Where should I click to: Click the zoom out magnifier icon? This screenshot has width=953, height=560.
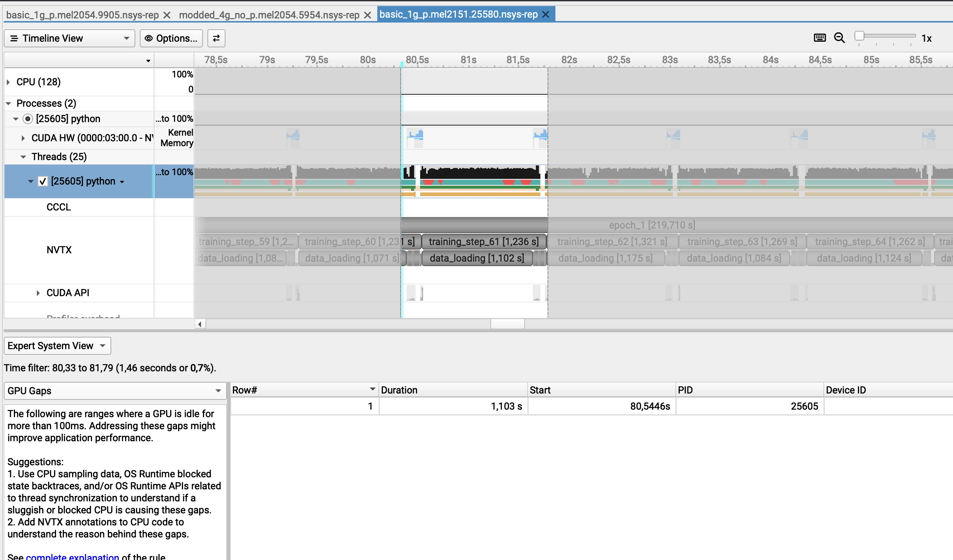[839, 38]
